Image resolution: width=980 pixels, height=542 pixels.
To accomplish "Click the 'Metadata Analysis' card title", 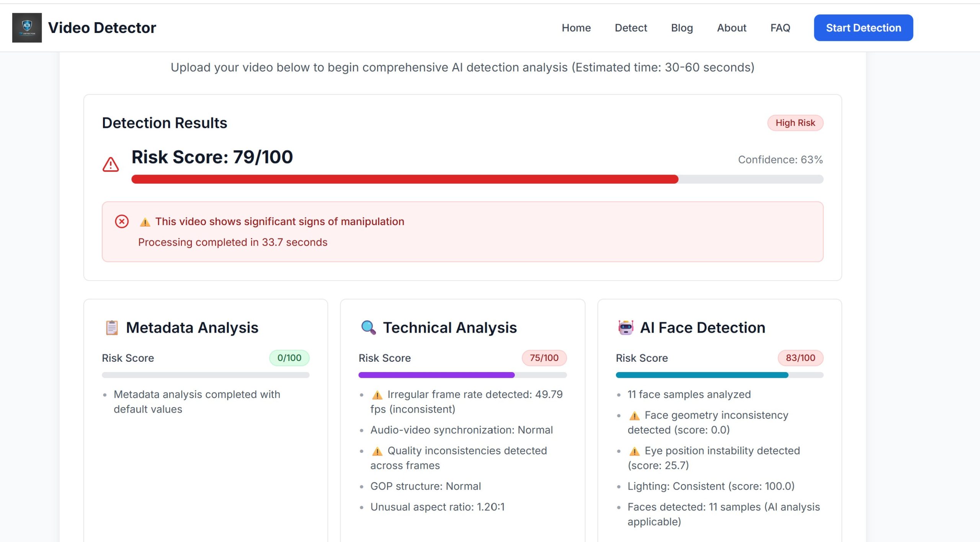I will [192, 328].
